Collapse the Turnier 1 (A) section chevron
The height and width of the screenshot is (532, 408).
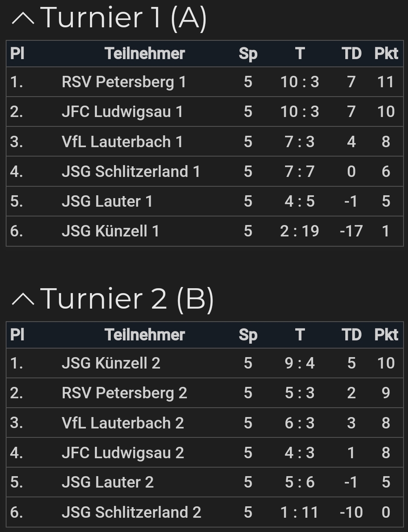coord(23,19)
